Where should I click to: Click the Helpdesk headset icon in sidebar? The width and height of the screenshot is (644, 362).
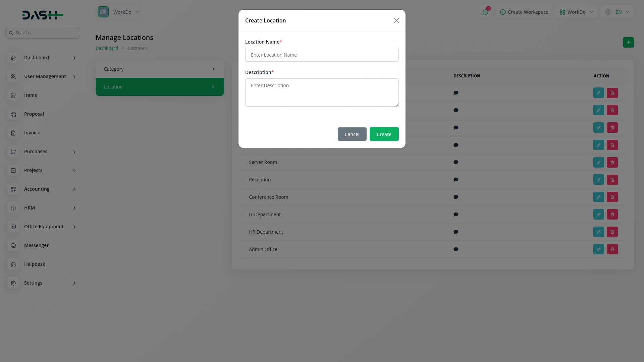coord(13,264)
